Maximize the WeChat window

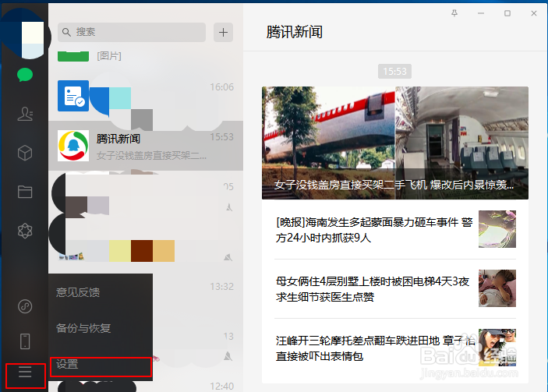tap(507, 13)
